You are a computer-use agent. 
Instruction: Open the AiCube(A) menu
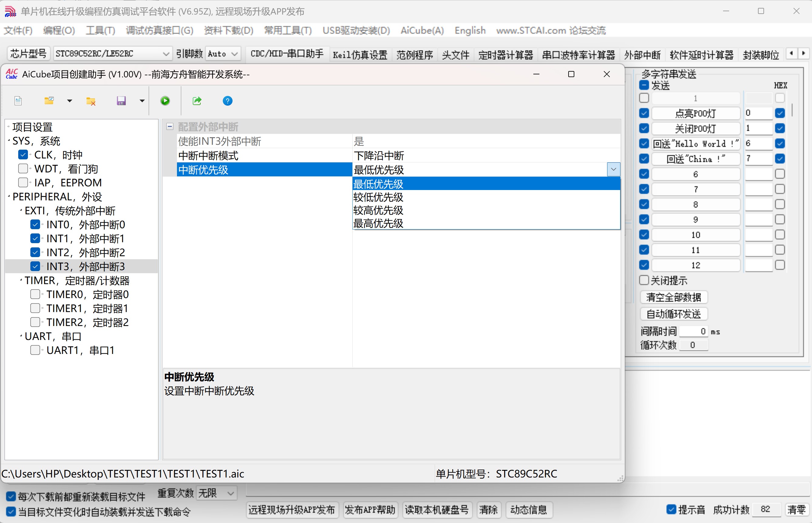pyautogui.click(x=422, y=31)
